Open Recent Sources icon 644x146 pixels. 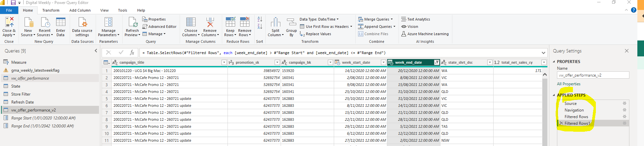(x=45, y=22)
